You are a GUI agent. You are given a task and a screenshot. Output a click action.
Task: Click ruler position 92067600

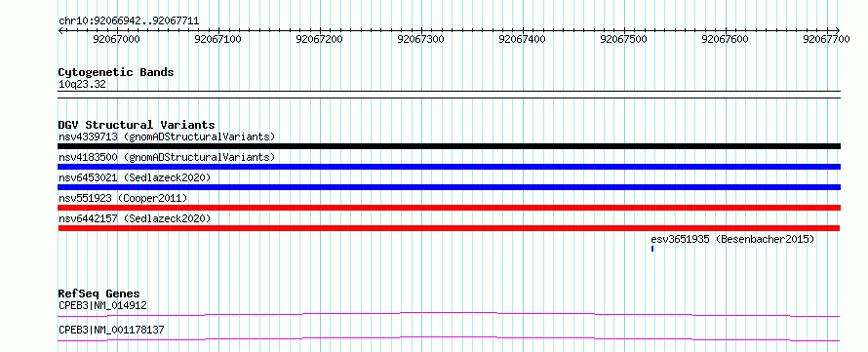coord(726,39)
